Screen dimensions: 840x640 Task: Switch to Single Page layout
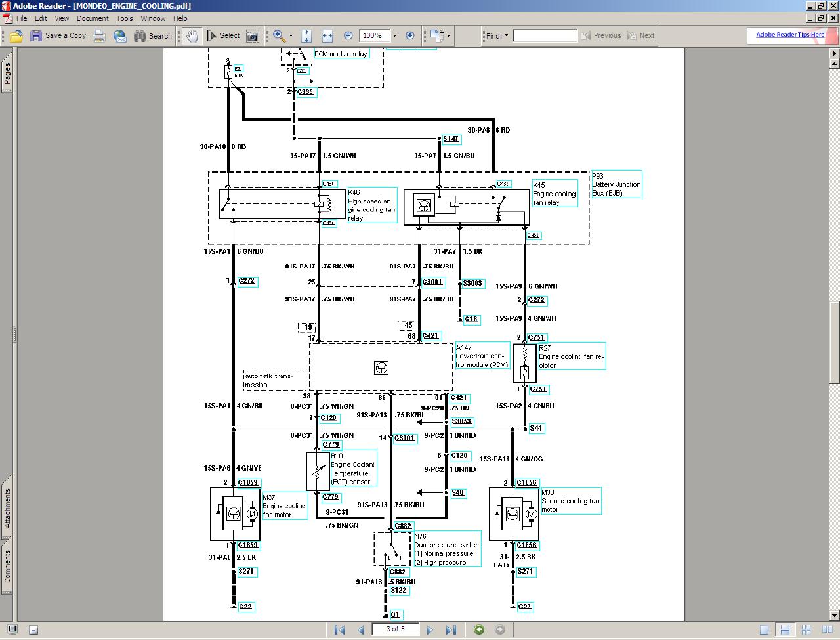coord(764,630)
